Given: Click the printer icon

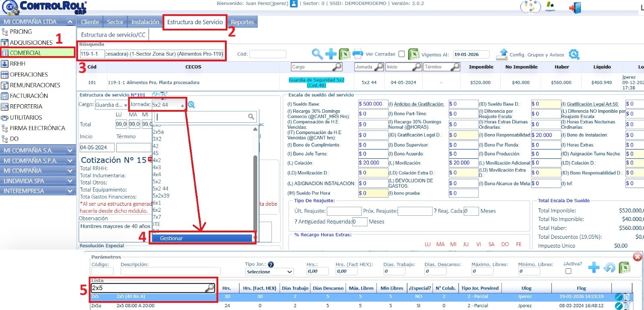Looking at the screenshot, I should (x=357, y=54).
